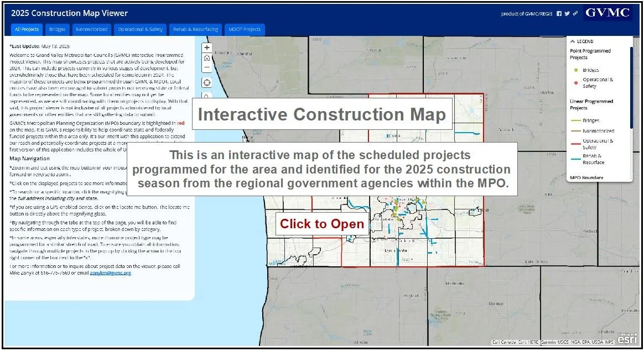Viewport: 644px width, 352px height.
Task: Click 'Point Programmed Projects' legend heading
Action: [x=590, y=54]
